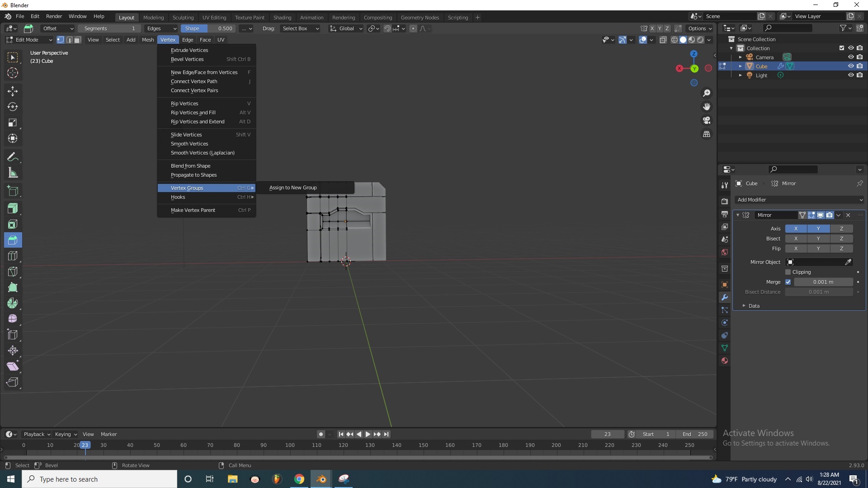Hide Camera object with eye icon
The image size is (868, 488).
pyautogui.click(x=850, y=57)
